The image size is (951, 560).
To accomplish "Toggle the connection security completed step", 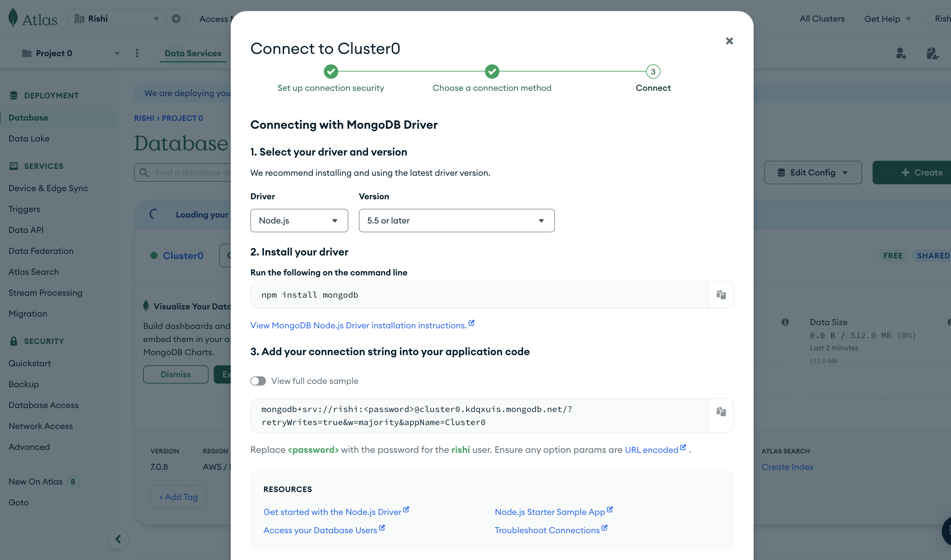I will [x=330, y=71].
